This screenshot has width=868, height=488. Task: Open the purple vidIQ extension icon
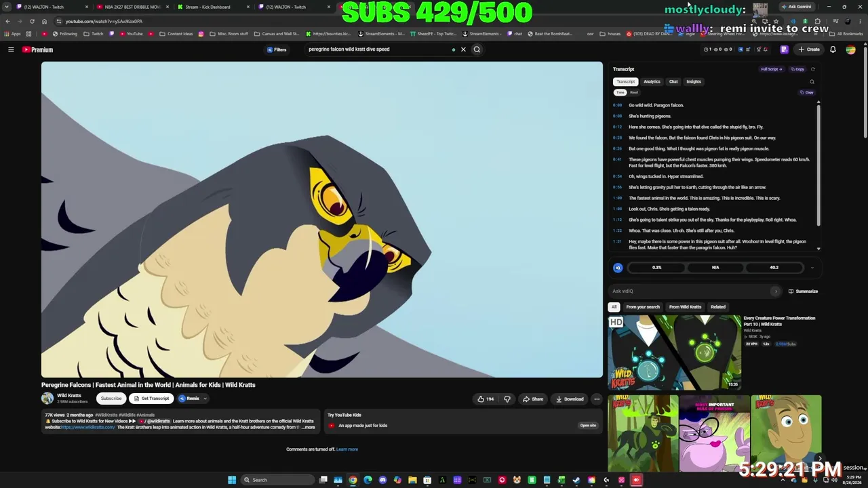click(x=784, y=49)
